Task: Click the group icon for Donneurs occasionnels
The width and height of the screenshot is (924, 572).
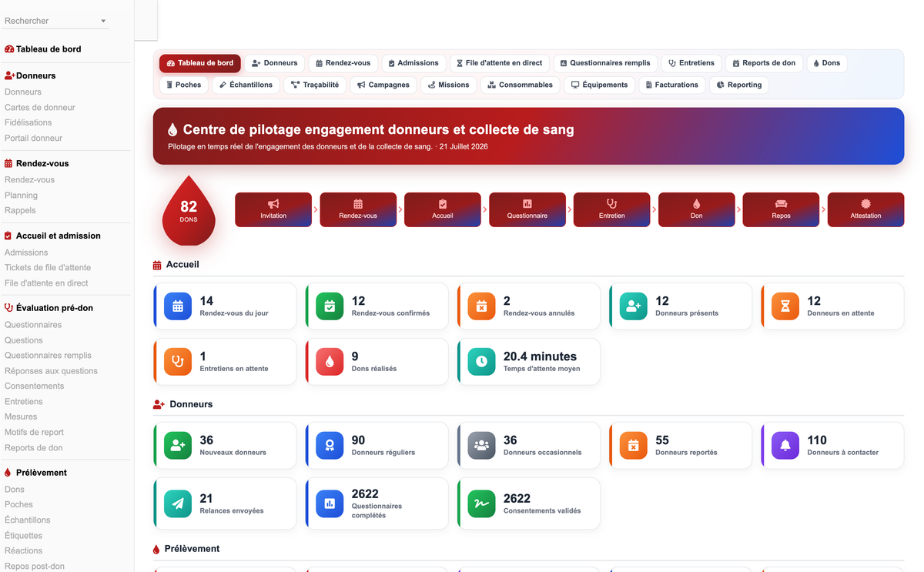Action: [x=481, y=446]
